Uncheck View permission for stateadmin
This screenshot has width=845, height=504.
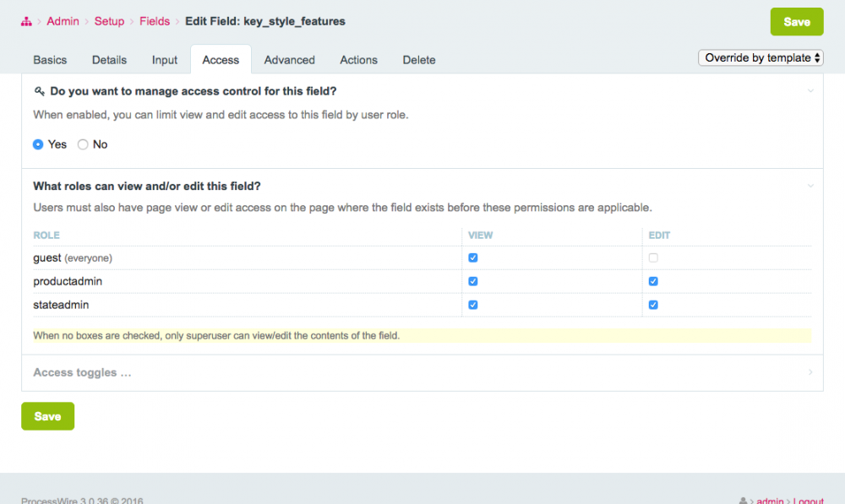click(x=473, y=305)
